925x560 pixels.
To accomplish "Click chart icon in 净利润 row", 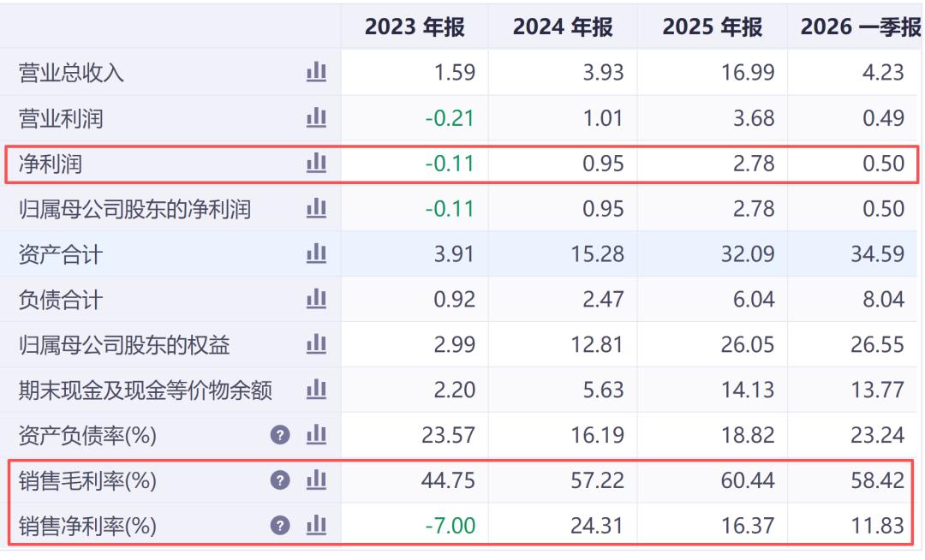I will [316, 163].
